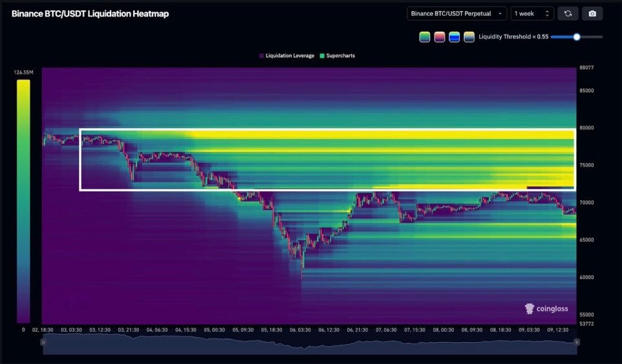The image size is (622, 364).
Task: Click the 55000 price axis label
Action: 586,315
